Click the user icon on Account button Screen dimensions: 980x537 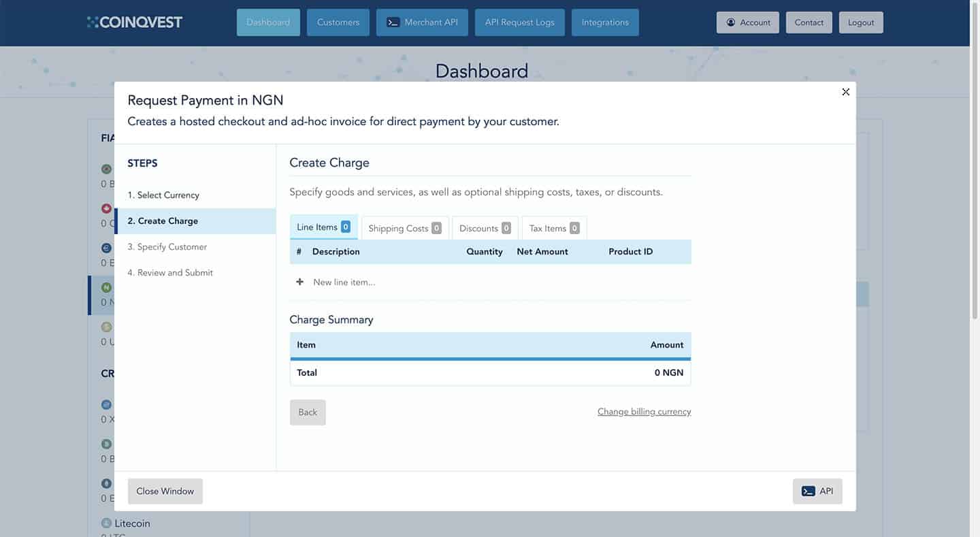[731, 22]
